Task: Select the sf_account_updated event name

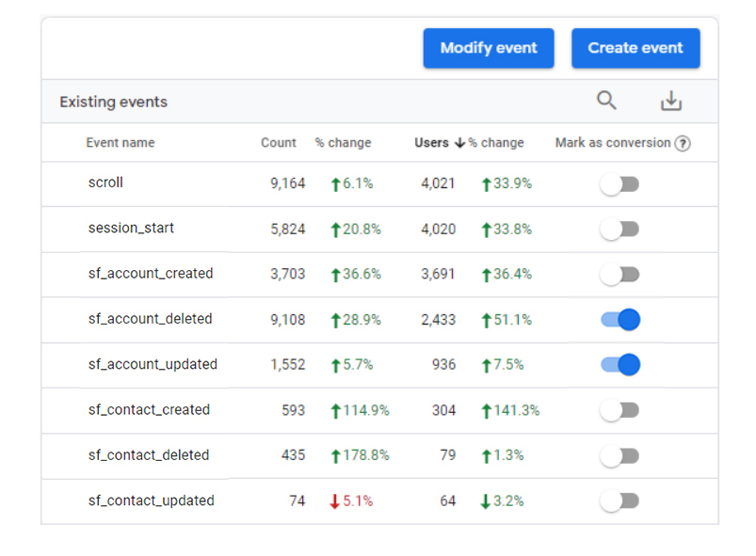Action: click(x=153, y=364)
